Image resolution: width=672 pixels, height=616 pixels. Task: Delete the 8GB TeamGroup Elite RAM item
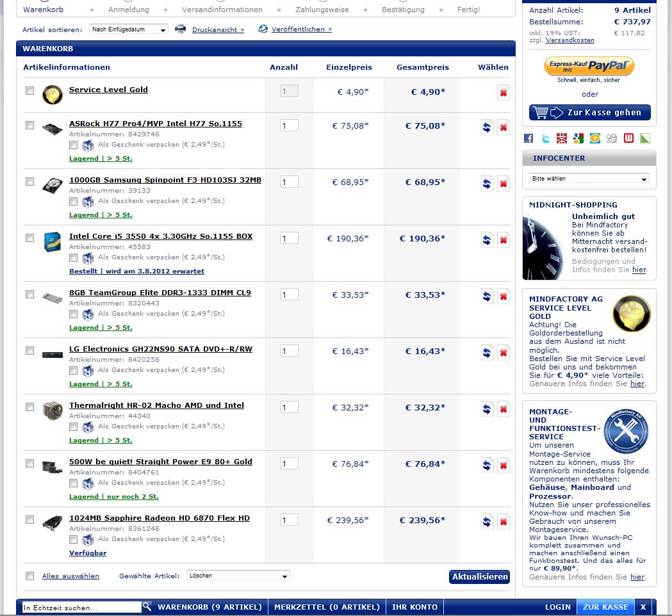tap(503, 296)
